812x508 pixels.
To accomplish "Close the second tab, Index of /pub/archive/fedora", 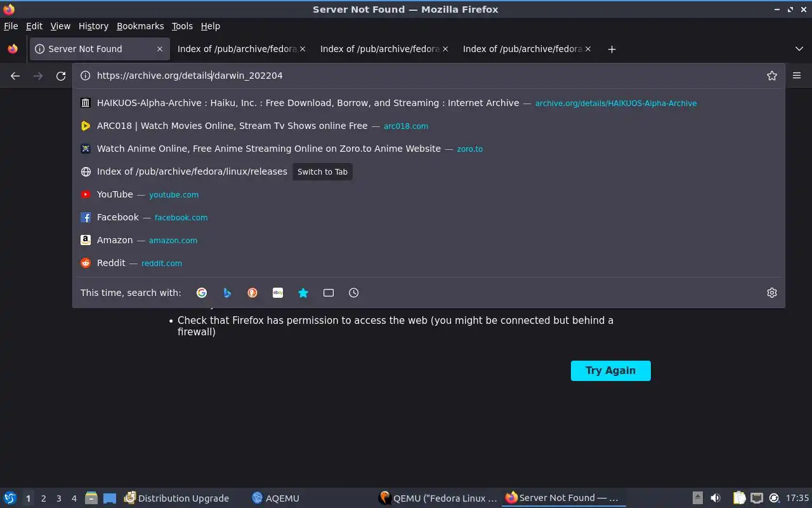I will [x=303, y=49].
